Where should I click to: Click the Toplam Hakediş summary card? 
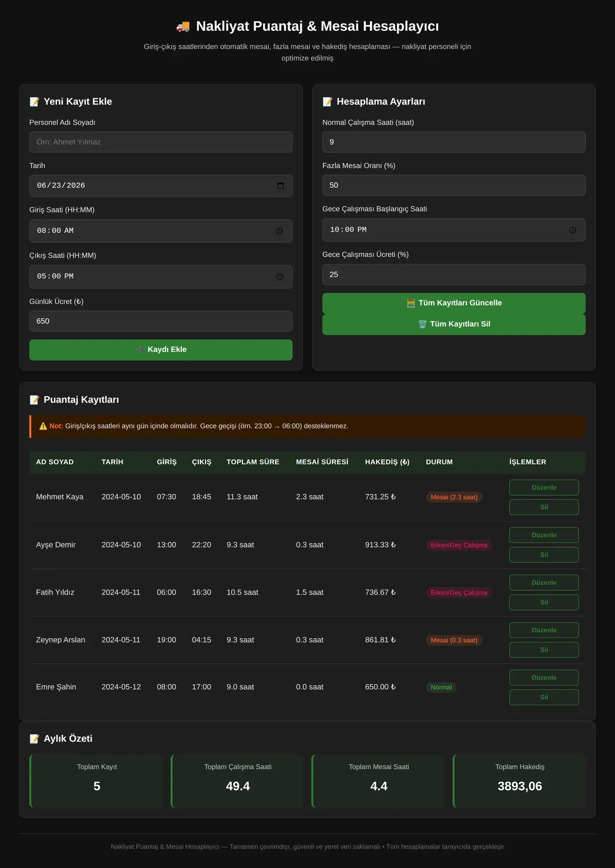tap(520, 781)
